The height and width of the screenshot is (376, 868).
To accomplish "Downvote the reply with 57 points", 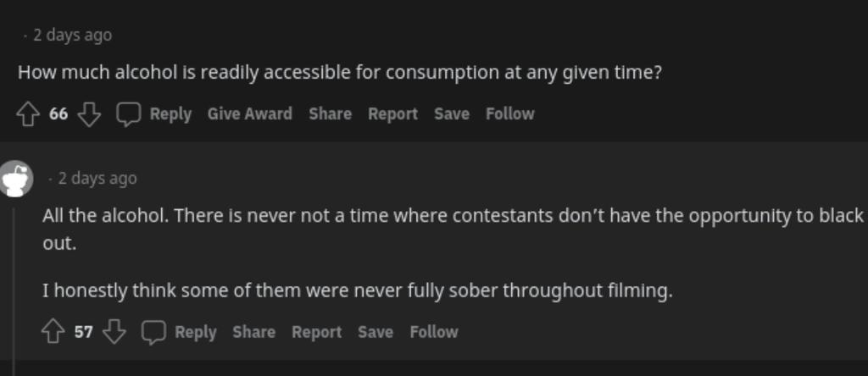I will 114,332.
